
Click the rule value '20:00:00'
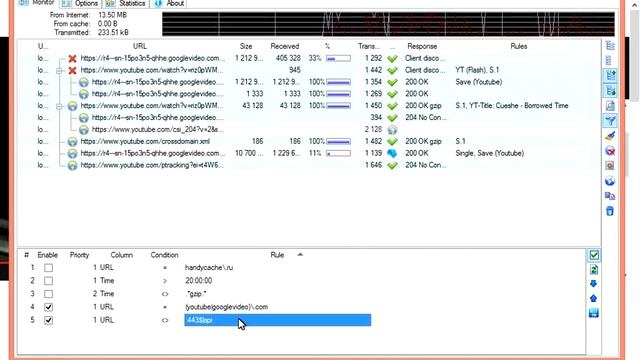click(198, 281)
